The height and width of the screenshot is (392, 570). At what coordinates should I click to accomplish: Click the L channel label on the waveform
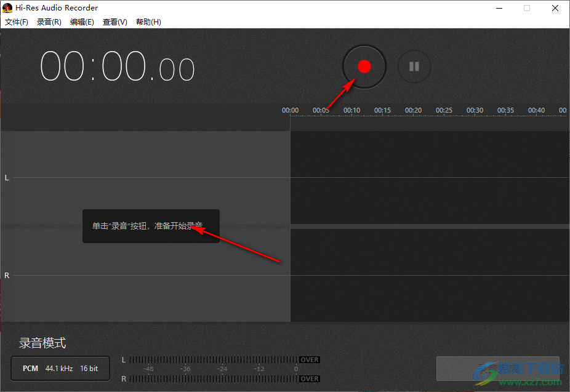click(6, 177)
